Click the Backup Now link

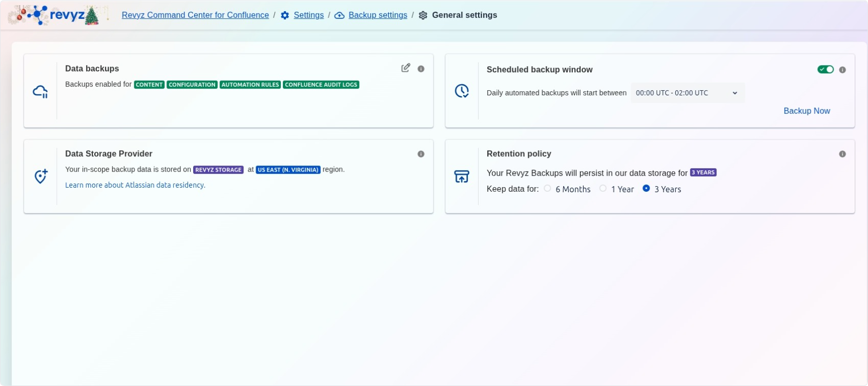(x=807, y=111)
